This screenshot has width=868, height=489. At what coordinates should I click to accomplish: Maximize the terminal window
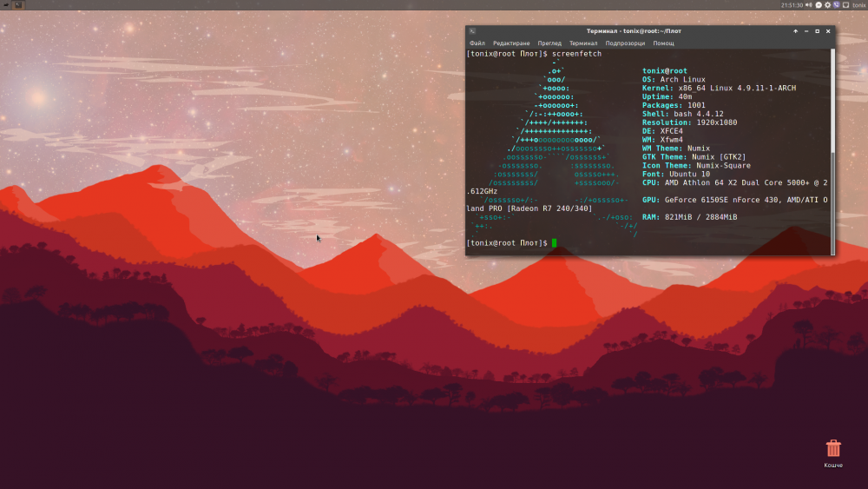[x=817, y=31]
